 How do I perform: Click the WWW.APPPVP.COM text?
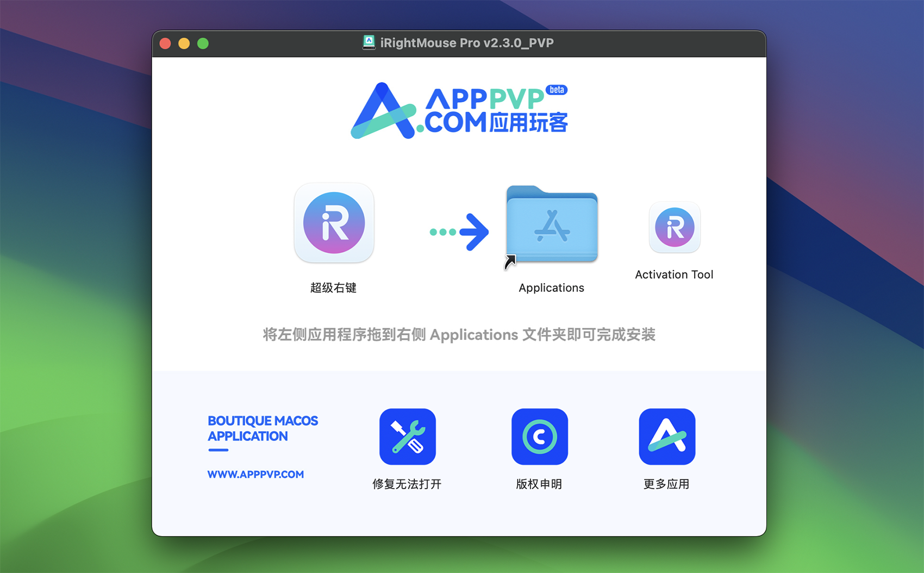[x=255, y=474]
